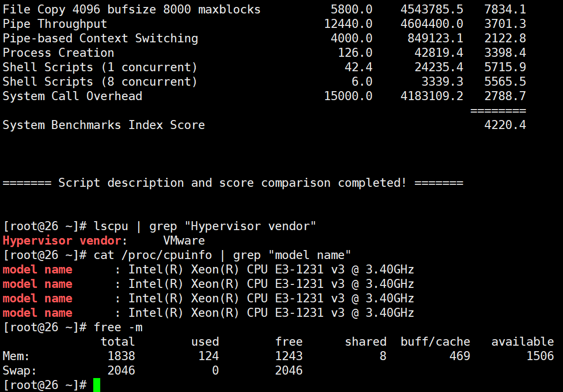563x392 pixels.
Task: Click the last Intel Xeon E3-1231 line
Action: pyautogui.click(x=271, y=313)
